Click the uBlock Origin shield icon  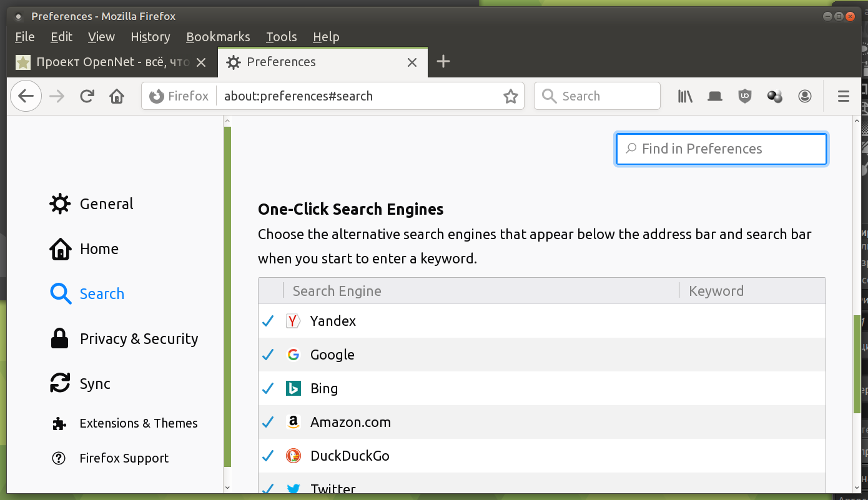pyautogui.click(x=745, y=96)
